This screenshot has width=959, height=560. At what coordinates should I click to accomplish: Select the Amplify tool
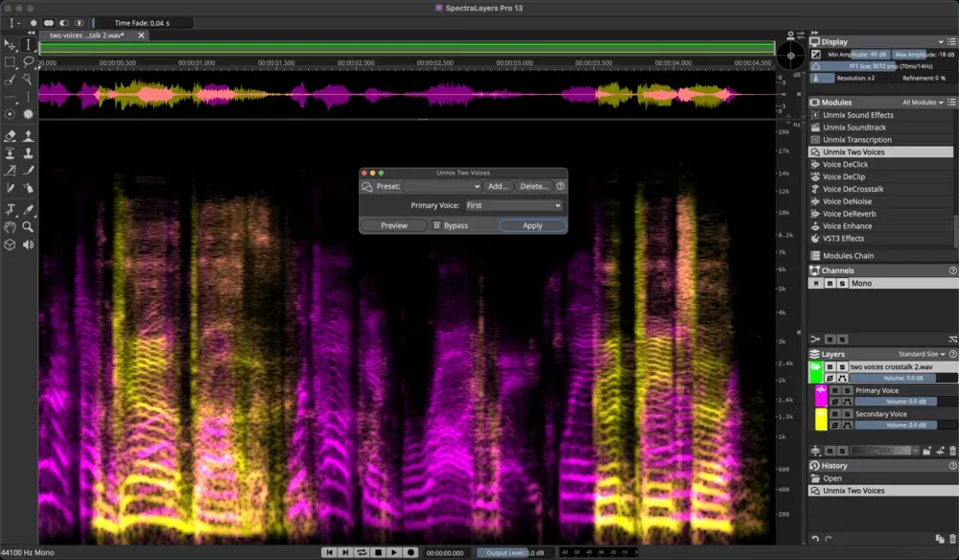click(x=28, y=135)
